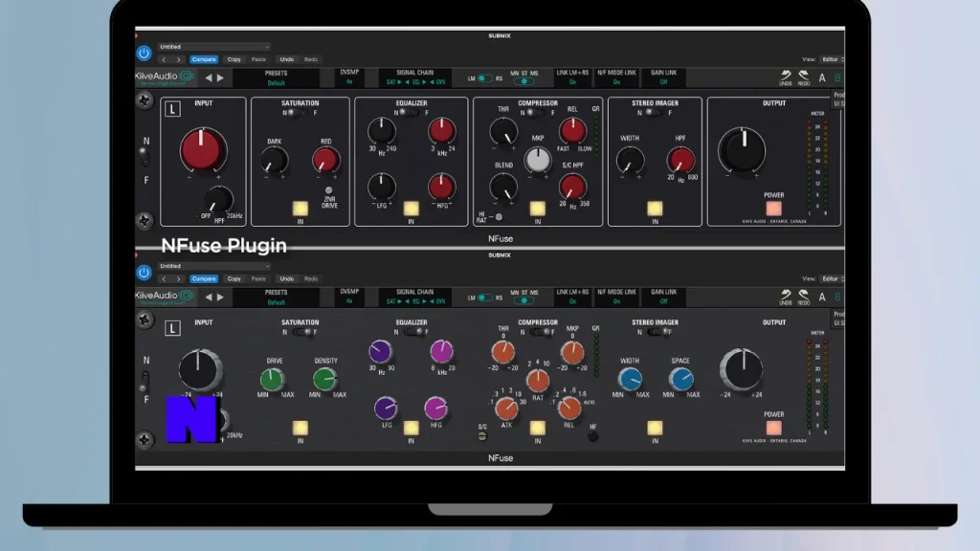Click the L channel box in upper plugin Input
Screen dimensions: 980x551
172,109
